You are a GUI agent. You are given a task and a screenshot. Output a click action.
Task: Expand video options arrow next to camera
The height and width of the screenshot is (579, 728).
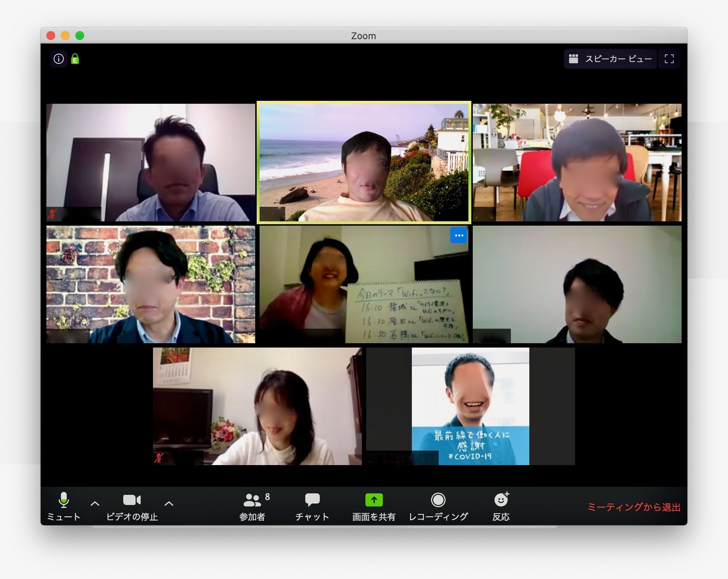(x=169, y=503)
